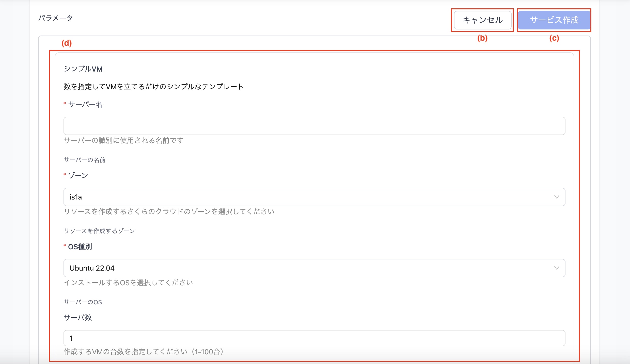Click the 数を指定してVMを立てるだけのシンプルなテンプレート description
This screenshot has height=364, width=630.
point(153,87)
